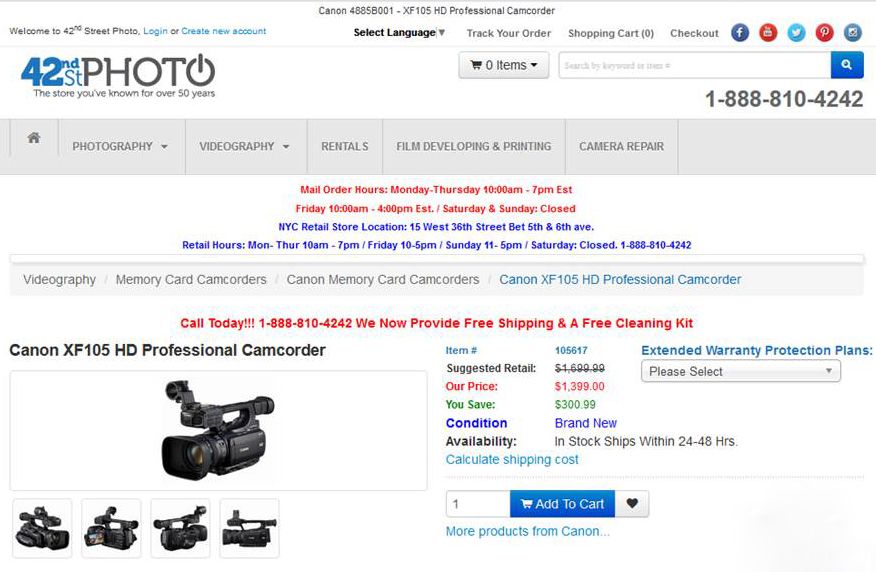Select the first camcorder thumbnail
876x572 pixels.
point(42,528)
